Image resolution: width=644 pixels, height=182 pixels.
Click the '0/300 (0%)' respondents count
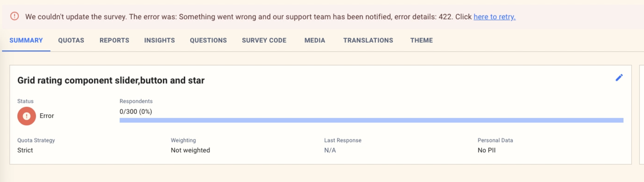click(x=136, y=112)
